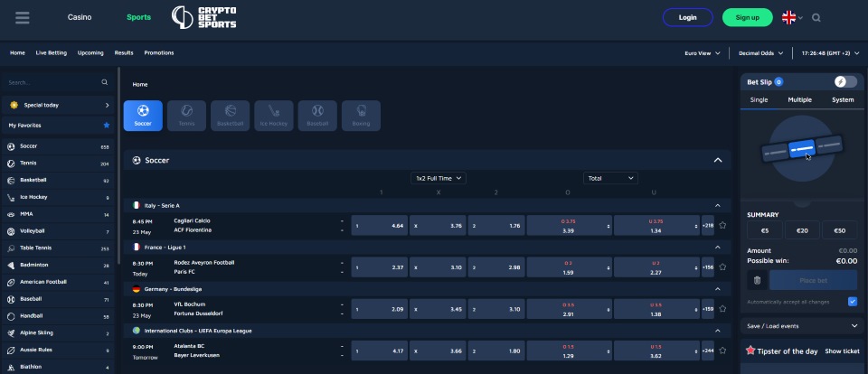
Task: Click the My Favorites star icon
Action: point(107,126)
